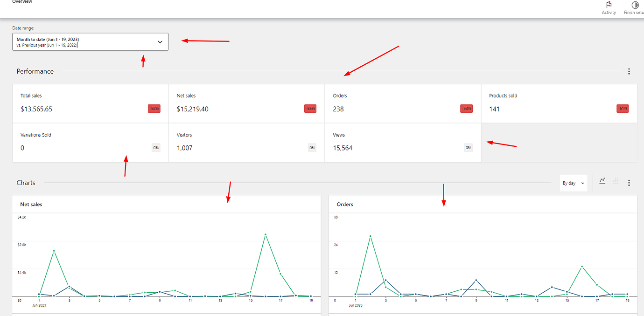Click the -82% badge on Total sales
Screen dimensions: 644x316
(x=154, y=108)
